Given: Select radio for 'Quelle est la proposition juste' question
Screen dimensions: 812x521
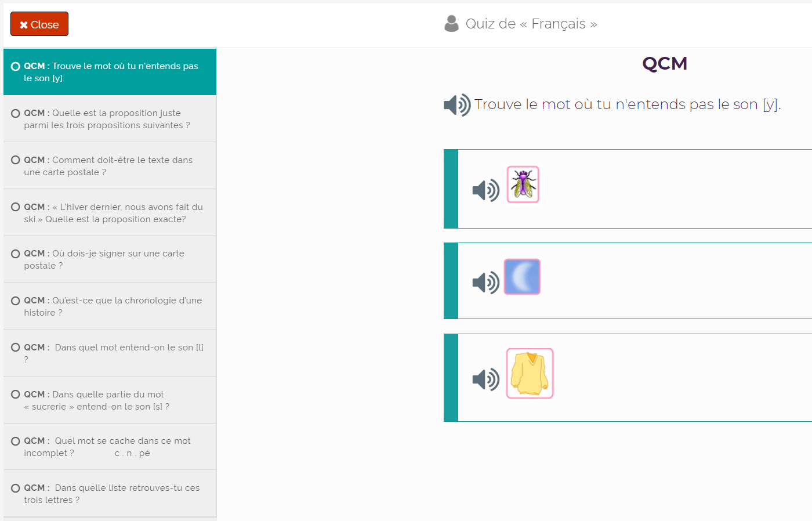Looking at the screenshot, I should tap(16, 113).
